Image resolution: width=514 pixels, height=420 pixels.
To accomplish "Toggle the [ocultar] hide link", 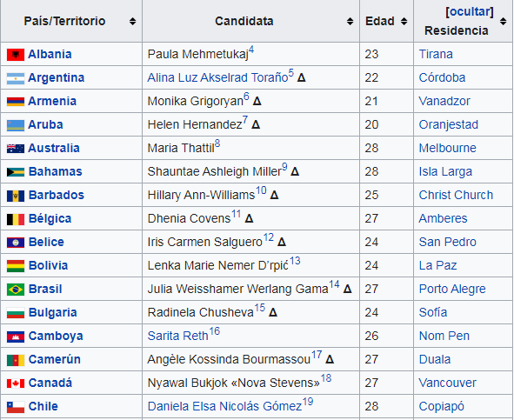I will click(470, 12).
